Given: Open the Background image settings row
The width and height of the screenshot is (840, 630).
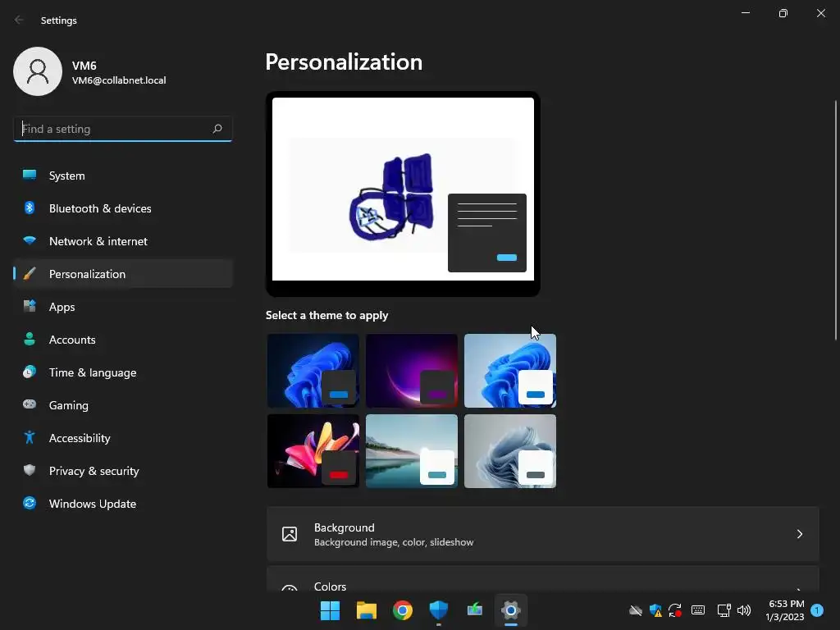Looking at the screenshot, I should point(543,534).
